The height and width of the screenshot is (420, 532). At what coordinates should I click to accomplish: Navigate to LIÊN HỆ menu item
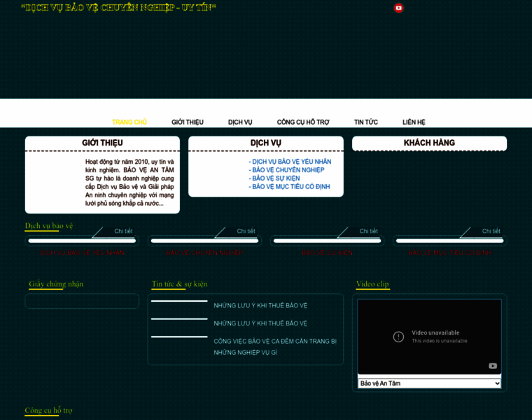[414, 122]
